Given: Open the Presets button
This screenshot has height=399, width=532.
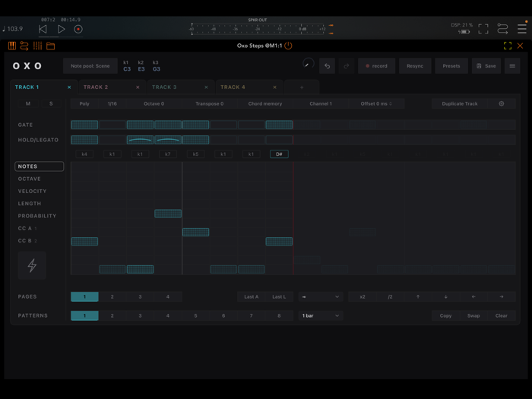Looking at the screenshot, I should point(451,66).
